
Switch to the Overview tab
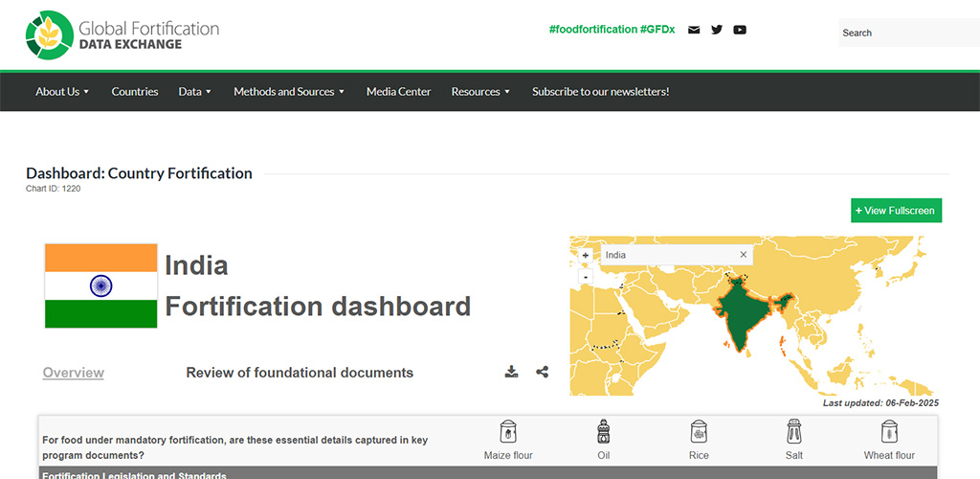[x=73, y=373]
